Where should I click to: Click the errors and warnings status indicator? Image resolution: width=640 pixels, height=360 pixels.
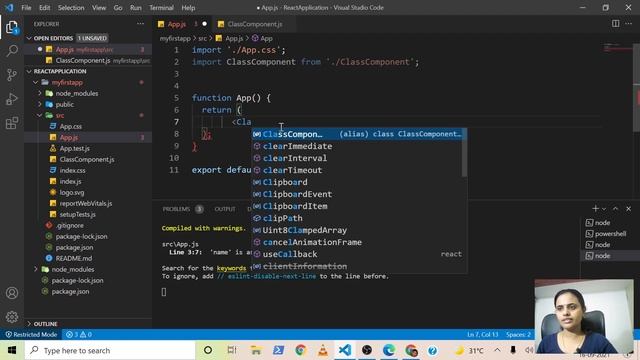[79, 335]
